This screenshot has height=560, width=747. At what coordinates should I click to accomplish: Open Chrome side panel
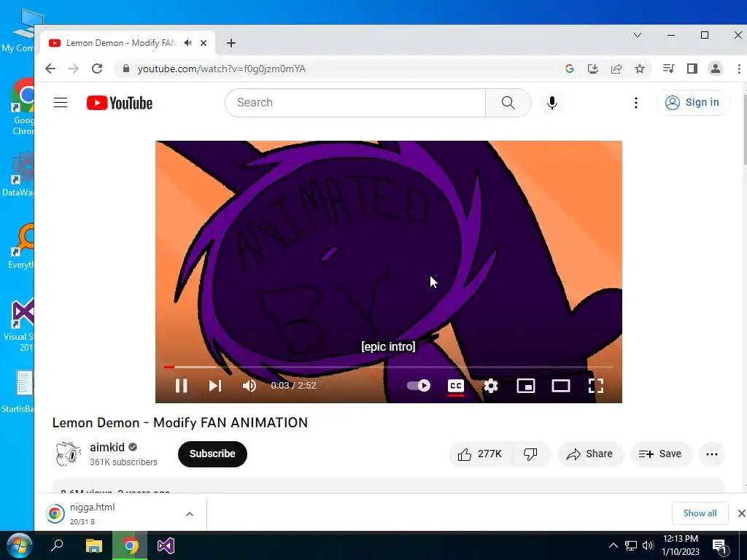coord(692,69)
